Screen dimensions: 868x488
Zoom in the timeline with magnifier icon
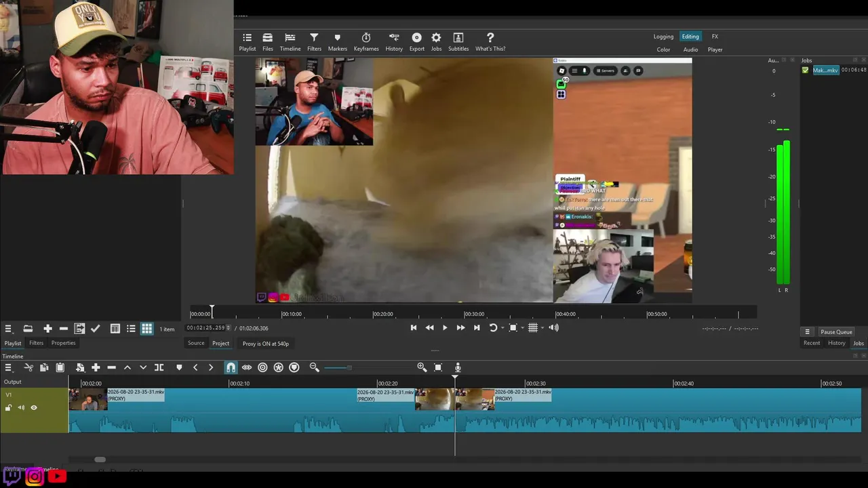[x=422, y=367]
